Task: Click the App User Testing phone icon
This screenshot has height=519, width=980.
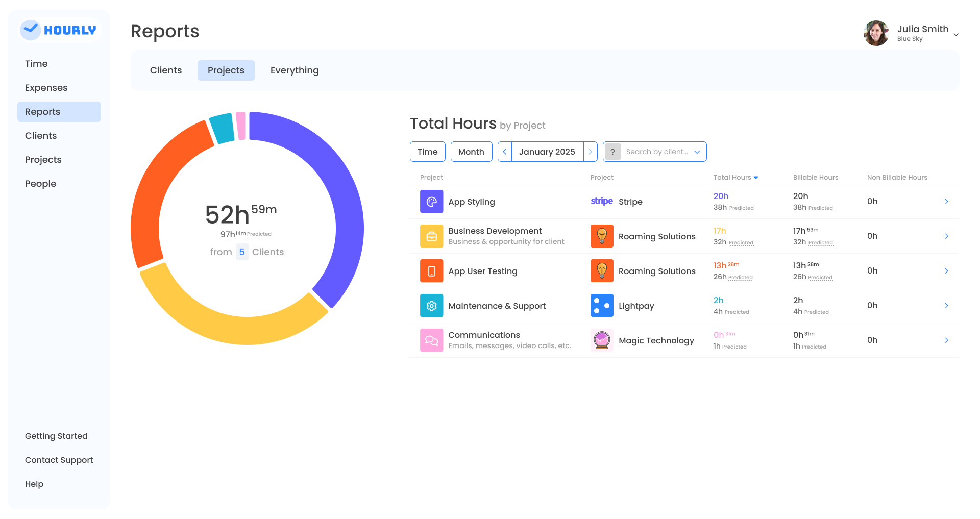Action: point(431,271)
